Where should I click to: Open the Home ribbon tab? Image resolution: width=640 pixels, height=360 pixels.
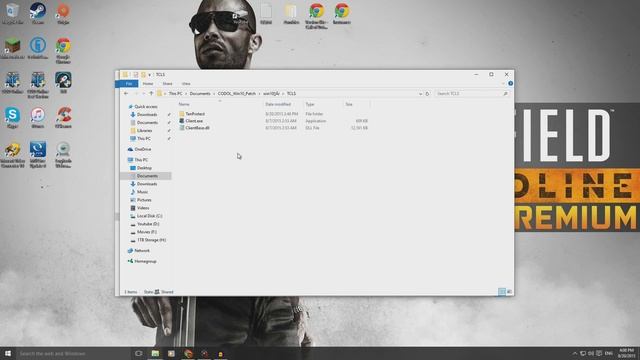tap(148, 83)
